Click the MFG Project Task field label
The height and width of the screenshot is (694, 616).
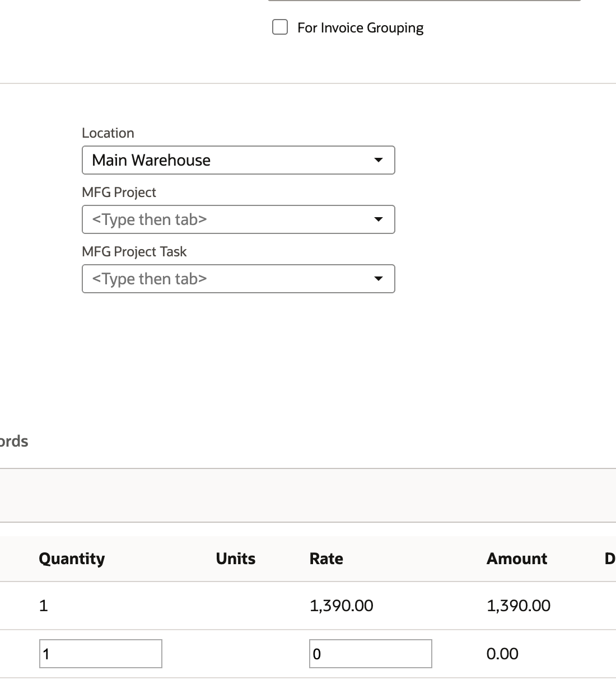click(134, 251)
